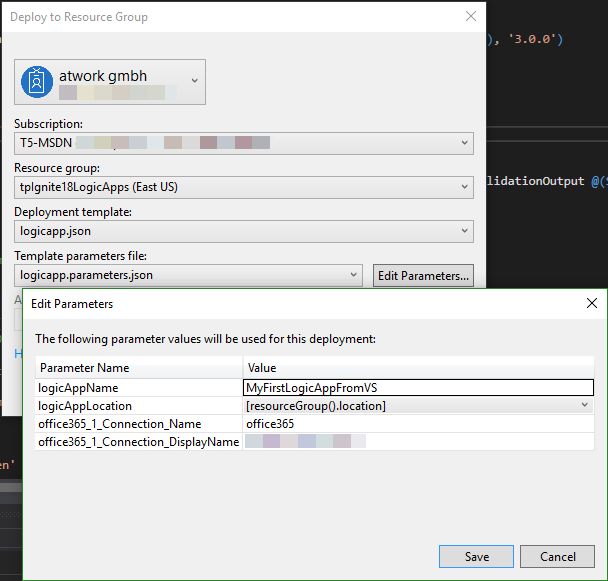This screenshot has height=581, width=608.
Task: Click the resize grip in dialog corner
Action: pyautogui.click(x=601, y=574)
